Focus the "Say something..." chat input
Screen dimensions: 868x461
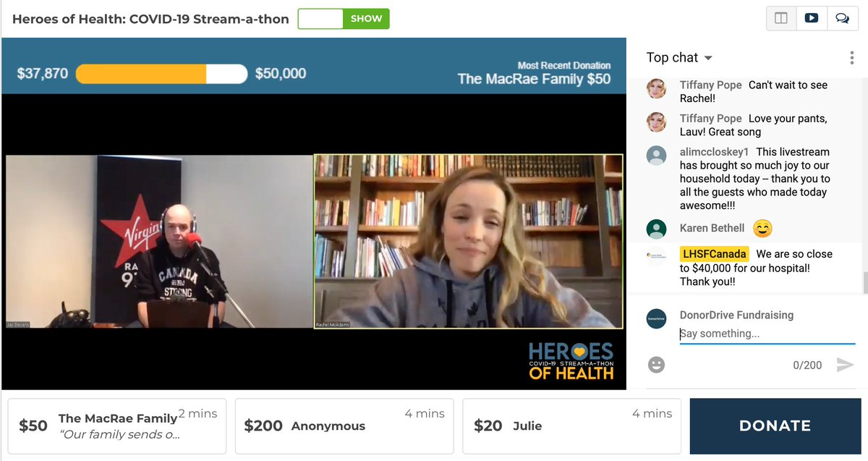pyautogui.click(x=767, y=334)
